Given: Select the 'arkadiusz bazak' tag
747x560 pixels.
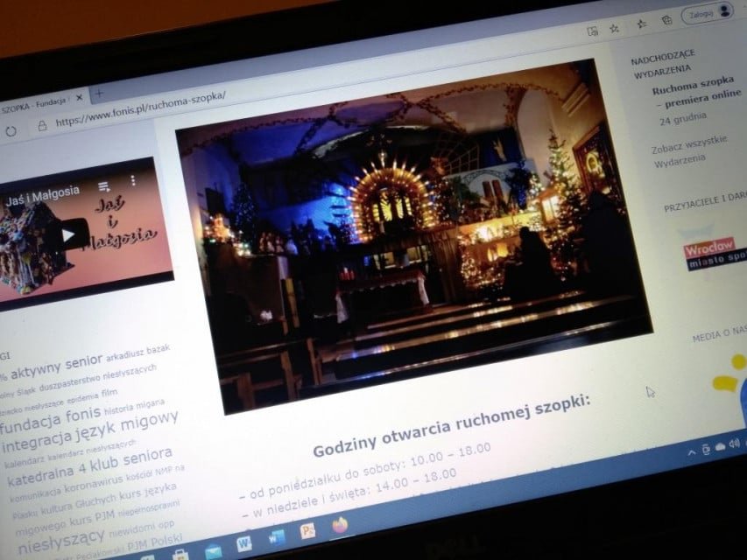Looking at the screenshot, I should (137, 353).
